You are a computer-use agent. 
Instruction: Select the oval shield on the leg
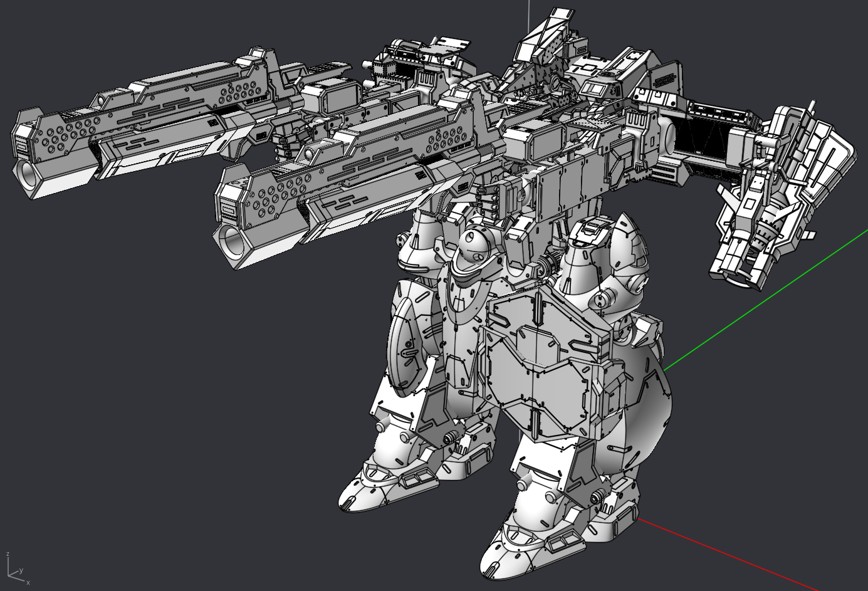point(406,343)
